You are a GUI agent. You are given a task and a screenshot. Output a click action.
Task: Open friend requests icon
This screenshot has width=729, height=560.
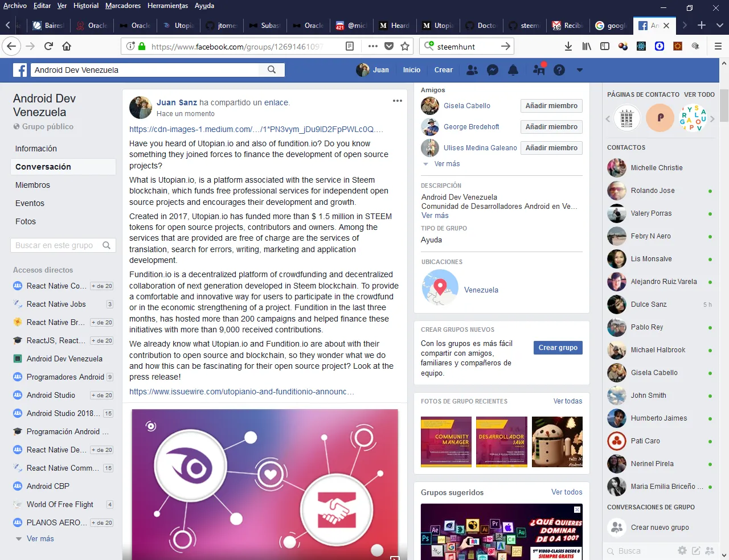[x=472, y=70]
